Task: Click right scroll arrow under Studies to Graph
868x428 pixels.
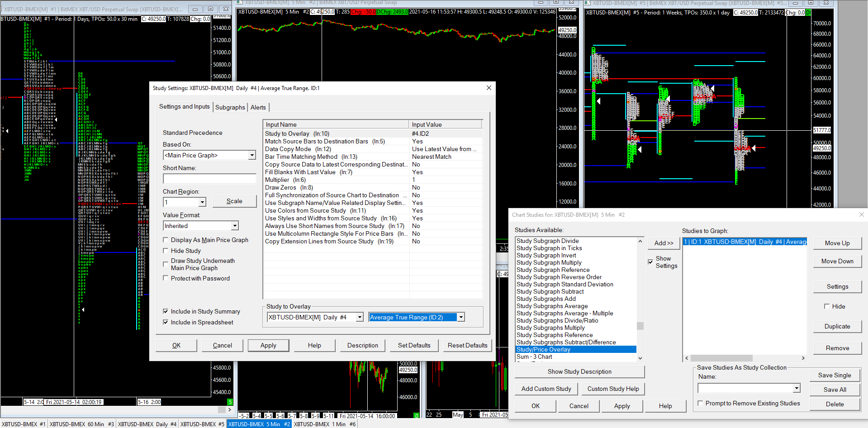Action: point(803,358)
